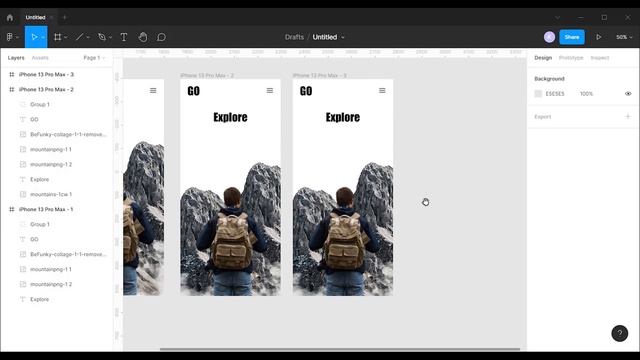Click the frame icon of iPhone 13 Pro Max - 3
Image resolution: width=640 pixels, height=360 pixels.
[x=11, y=74]
